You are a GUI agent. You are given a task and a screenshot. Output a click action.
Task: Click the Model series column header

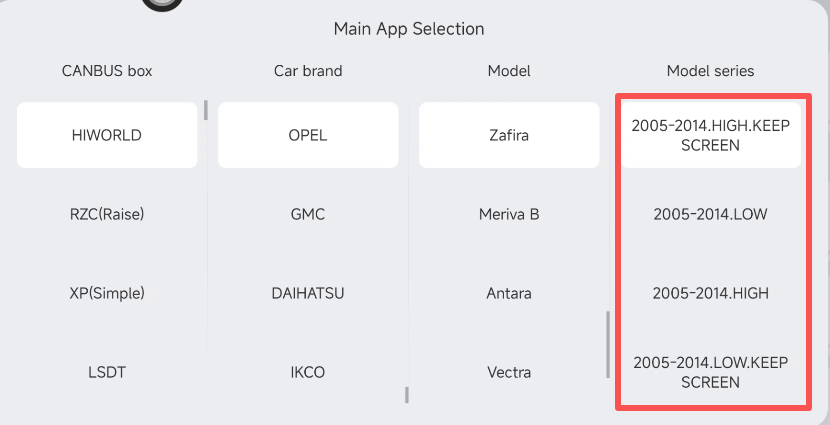[x=710, y=71]
